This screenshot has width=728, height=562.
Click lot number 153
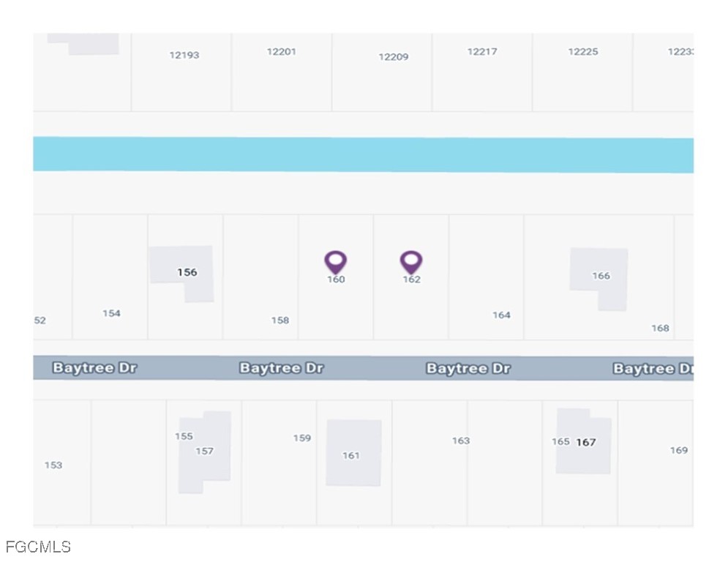(x=53, y=465)
